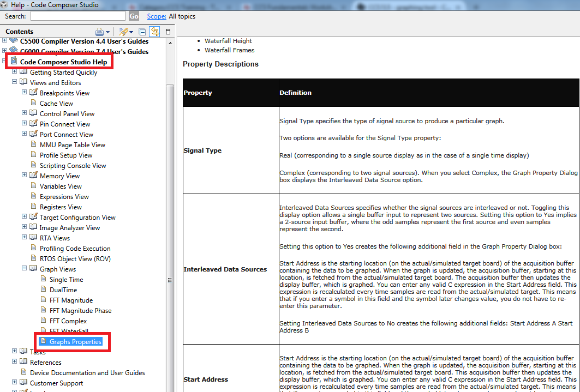Open the RTOS Object View (ROV) topic
The height and width of the screenshot is (392, 580).
pos(75,258)
